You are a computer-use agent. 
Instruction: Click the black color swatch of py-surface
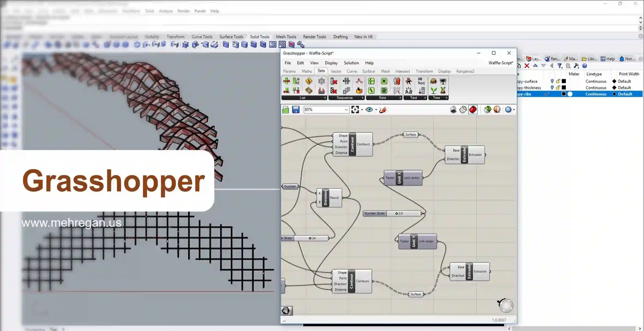point(564,81)
